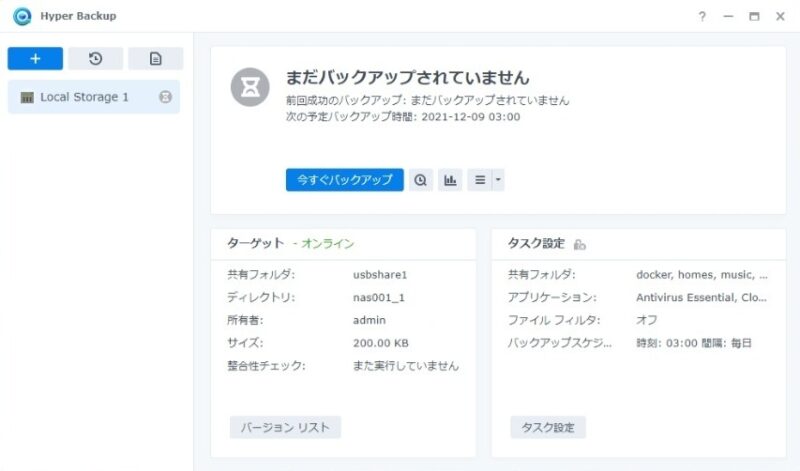800x471 pixels.
Task: Open the hamburger actions menu
Action: tap(480, 180)
